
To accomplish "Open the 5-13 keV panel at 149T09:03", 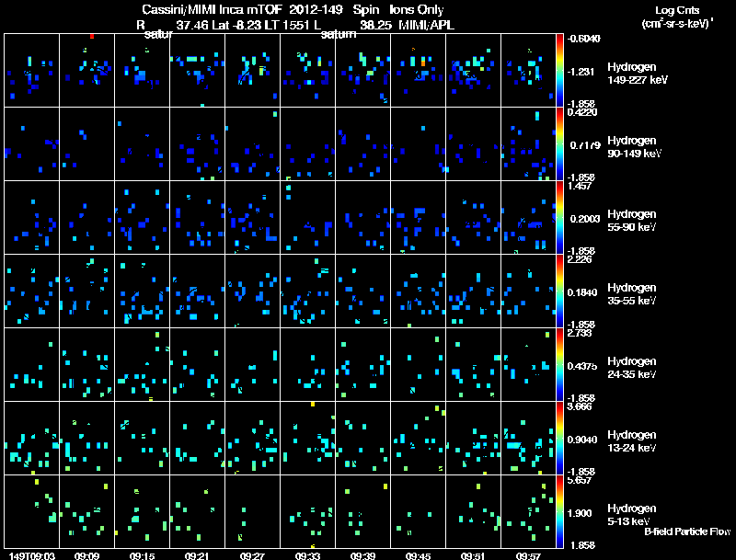I will [31, 511].
